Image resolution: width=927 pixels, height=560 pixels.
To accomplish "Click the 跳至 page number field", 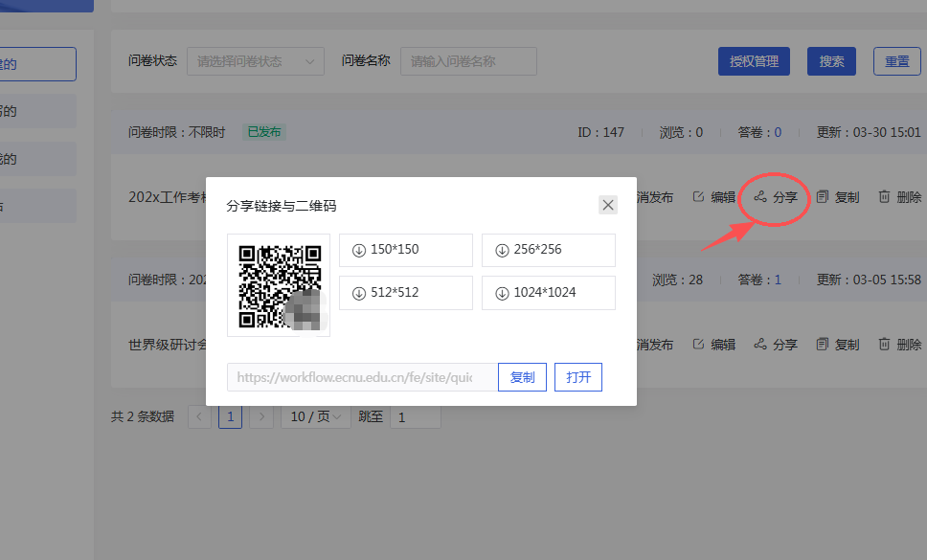I will coord(415,417).
